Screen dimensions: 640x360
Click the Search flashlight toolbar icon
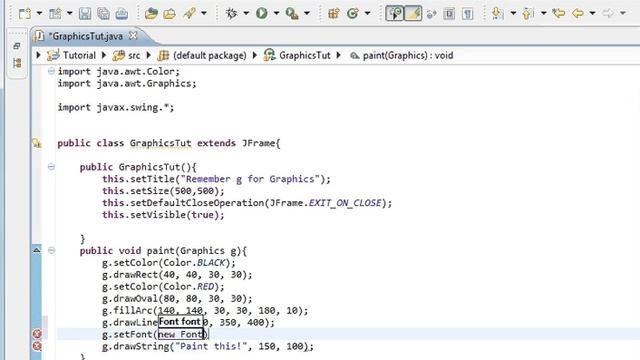pyautogui.click(x=189, y=13)
